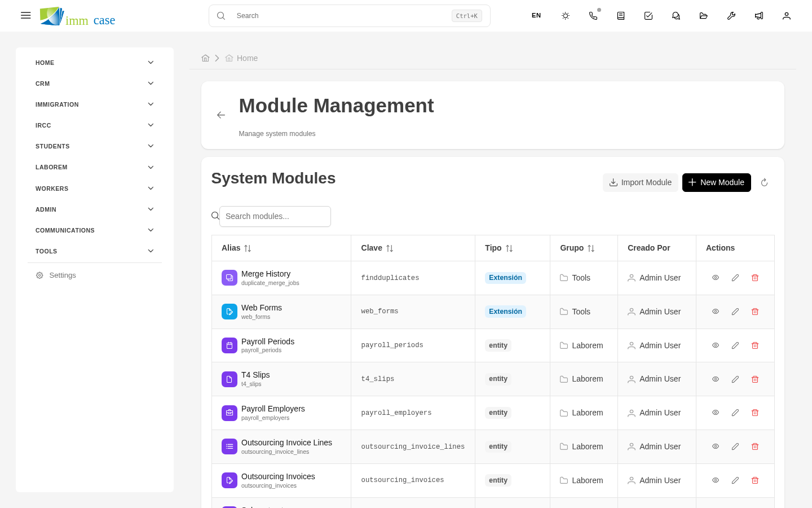
Task: Open the notes document icon in header
Action: pyautogui.click(x=621, y=16)
